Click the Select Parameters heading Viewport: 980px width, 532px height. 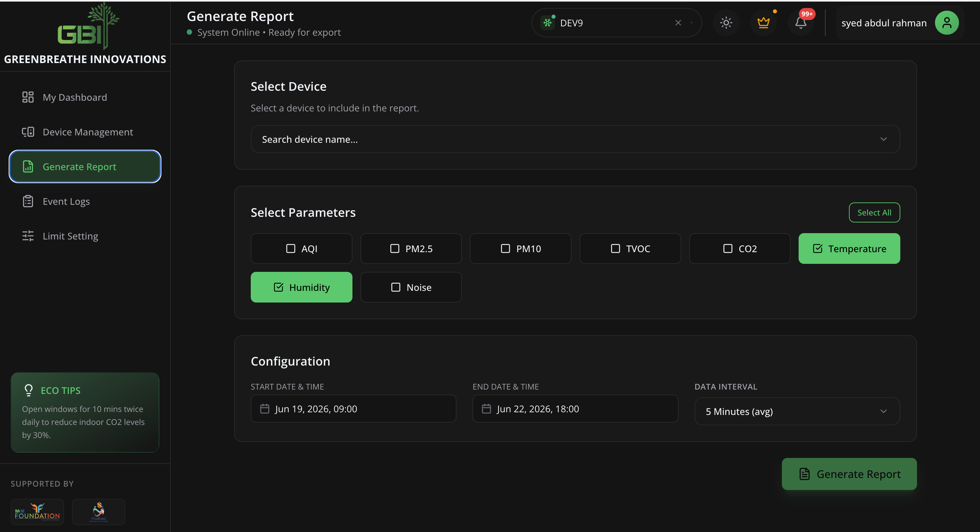[x=303, y=212]
